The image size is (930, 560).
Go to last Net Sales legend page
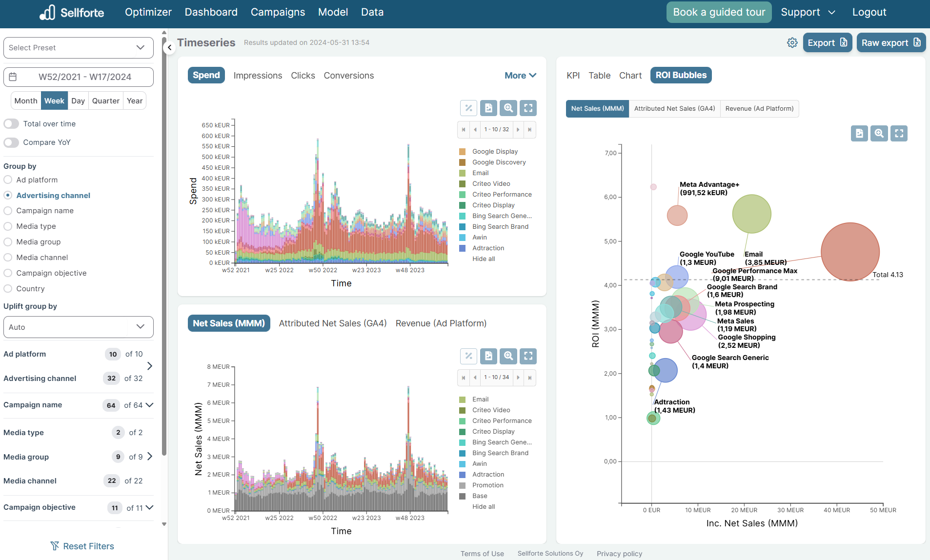tap(530, 378)
